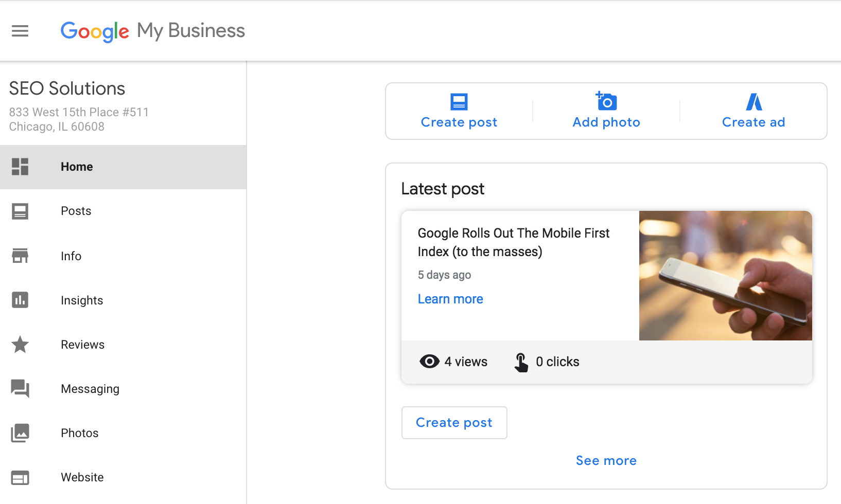Click the Home dashboard icon
The image size is (841, 504).
pos(20,167)
